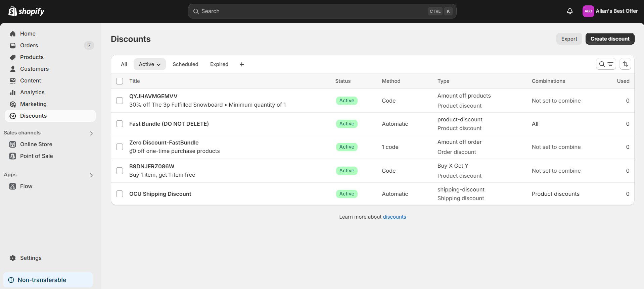Click the sort arrows icon
The height and width of the screenshot is (289, 644).
click(625, 64)
